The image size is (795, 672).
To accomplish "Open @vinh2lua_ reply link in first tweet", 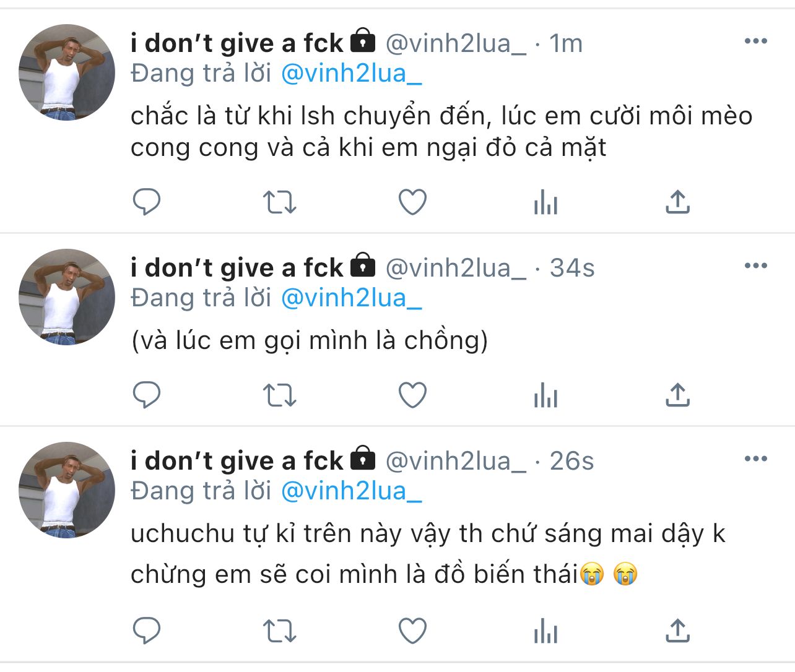I will pos(351,74).
